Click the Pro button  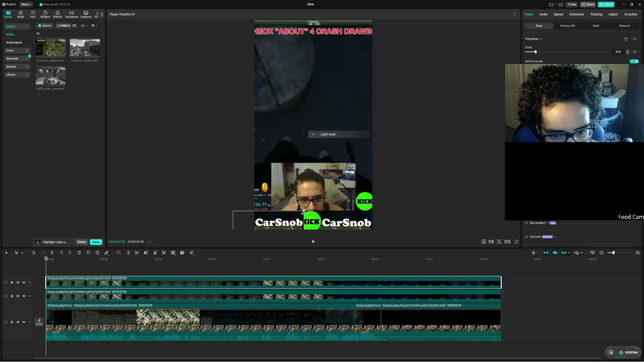(572, 5)
